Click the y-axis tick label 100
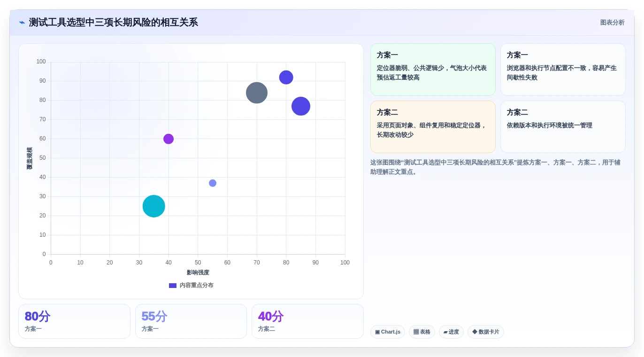The image size is (644, 357). [x=41, y=62]
